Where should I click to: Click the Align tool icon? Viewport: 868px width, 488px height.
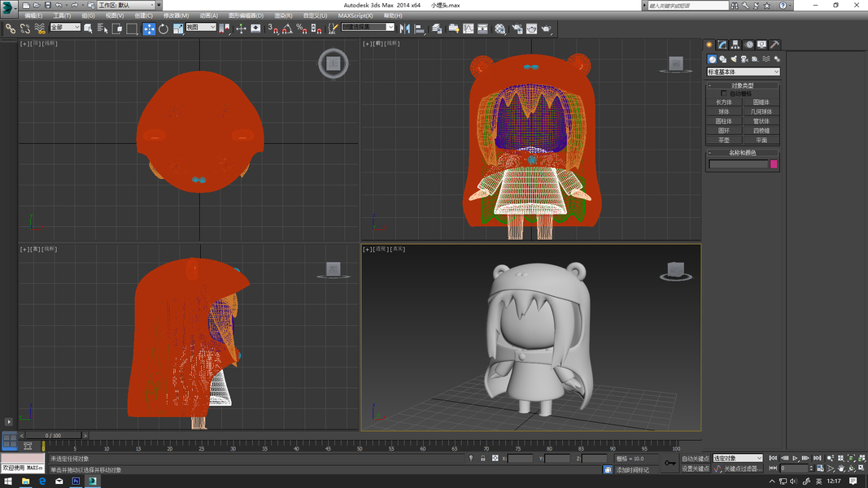pyautogui.click(x=420, y=28)
